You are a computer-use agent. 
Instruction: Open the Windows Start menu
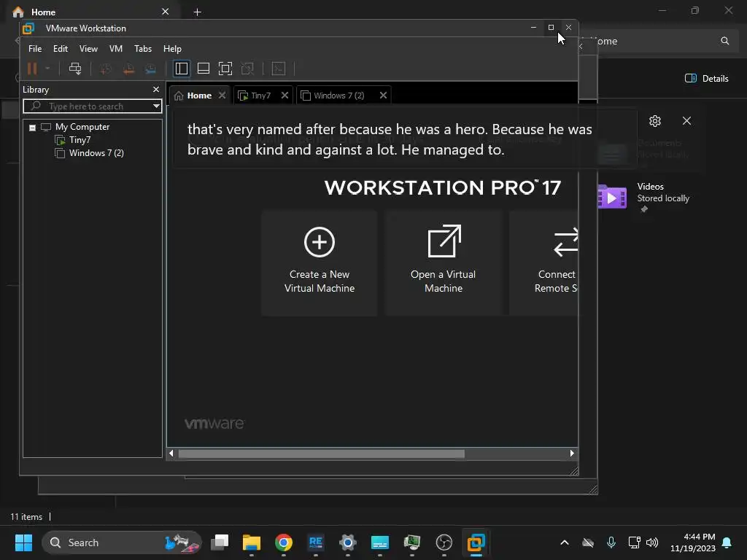23,542
